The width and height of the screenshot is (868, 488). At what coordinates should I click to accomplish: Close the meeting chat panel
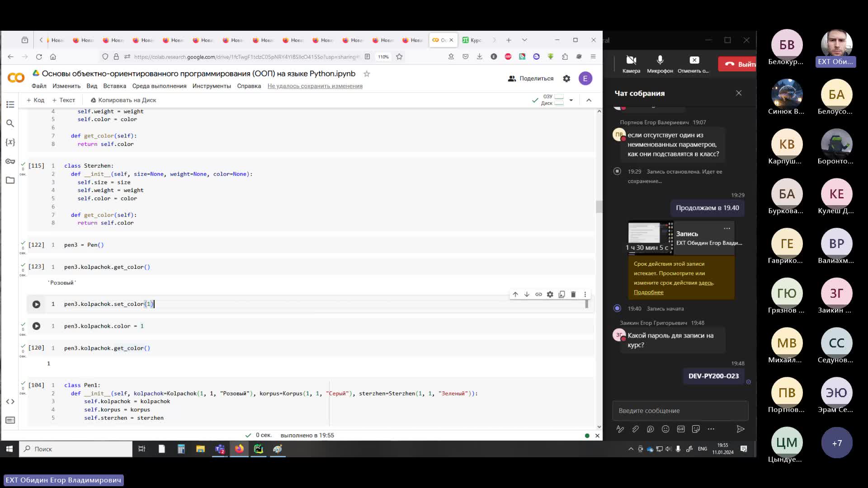739,93
